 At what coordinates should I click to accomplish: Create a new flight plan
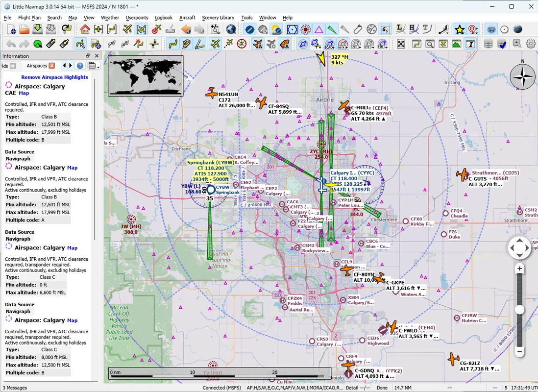[x=11, y=29]
